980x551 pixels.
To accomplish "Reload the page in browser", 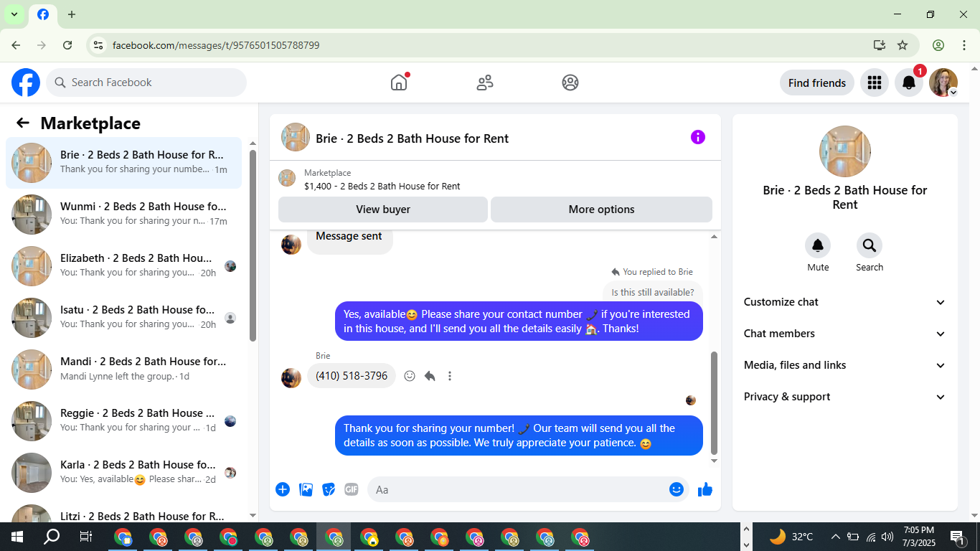I will point(67,45).
